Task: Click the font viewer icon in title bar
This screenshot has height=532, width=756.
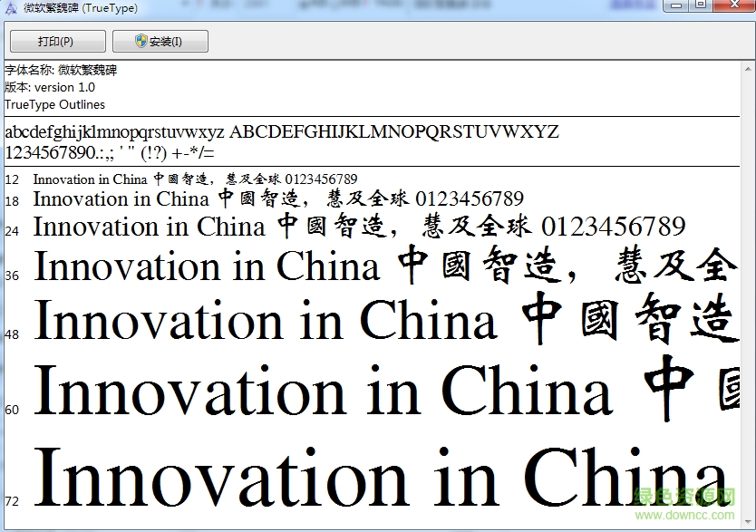Action: [11, 8]
